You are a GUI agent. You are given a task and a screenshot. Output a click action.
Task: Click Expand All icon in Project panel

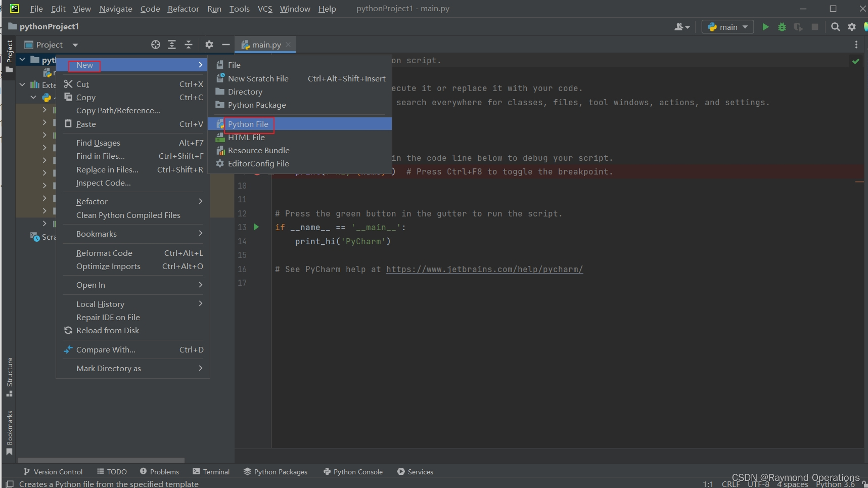coord(172,45)
